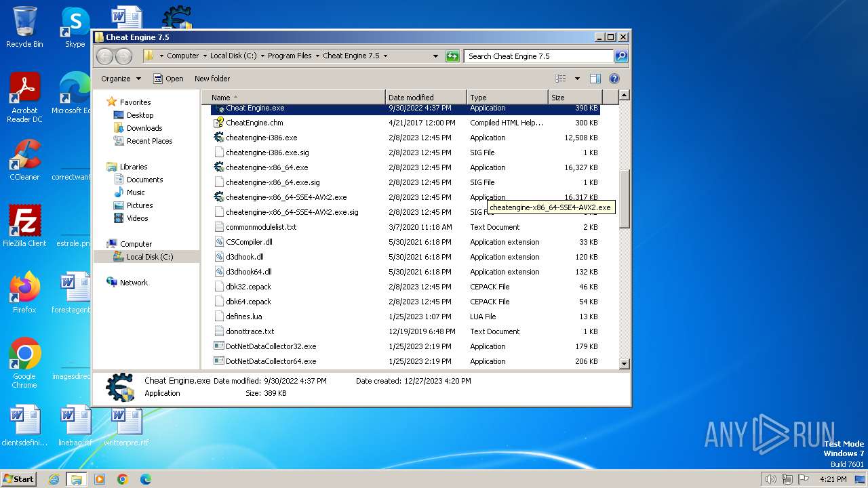Open Windows Media Player taskbar icon
The image size is (868, 488).
click(x=100, y=479)
